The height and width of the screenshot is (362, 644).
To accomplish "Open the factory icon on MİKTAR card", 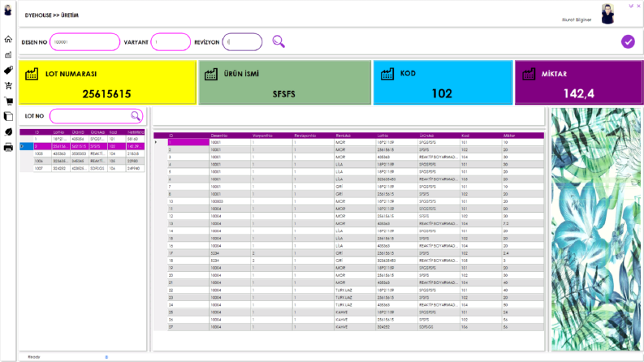I will click(x=529, y=74).
